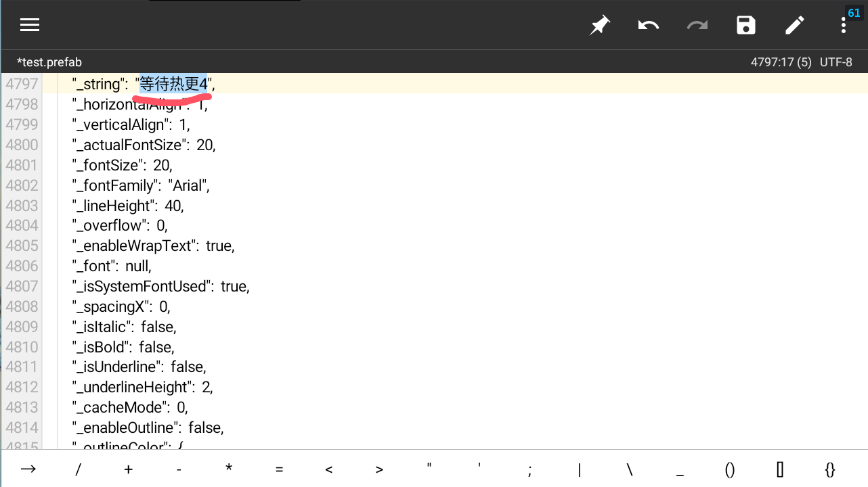Image resolution: width=868 pixels, height=487 pixels.
Task: Open the UTF-8 encoding selector
Action: click(836, 62)
